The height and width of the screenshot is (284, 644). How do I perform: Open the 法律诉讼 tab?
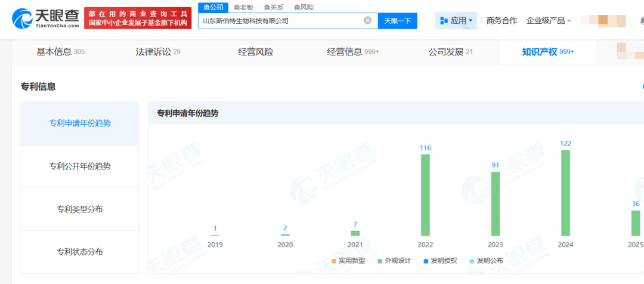(x=157, y=52)
